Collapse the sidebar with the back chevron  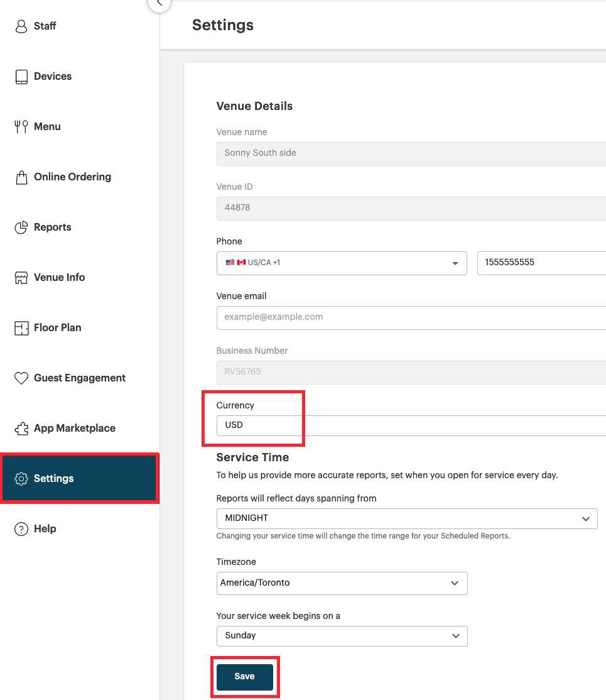159,3
